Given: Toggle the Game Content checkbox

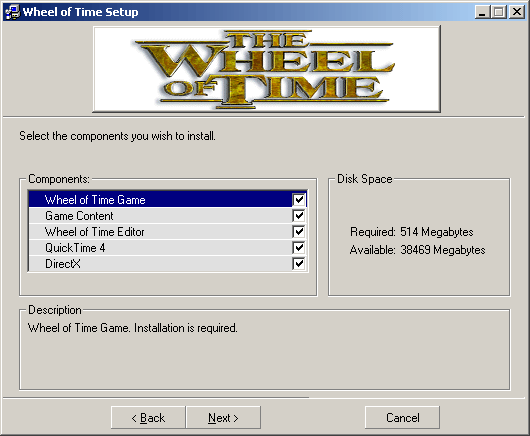Looking at the screenshot, I should pyautogui.click(x=299, y=216).
